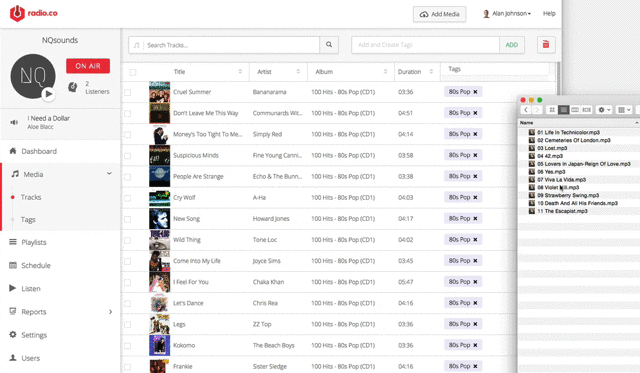The image size is (640, 373).
Task: Select 01 Life In Technicolor.mp3 in Finder
Action: coord(568,132)
